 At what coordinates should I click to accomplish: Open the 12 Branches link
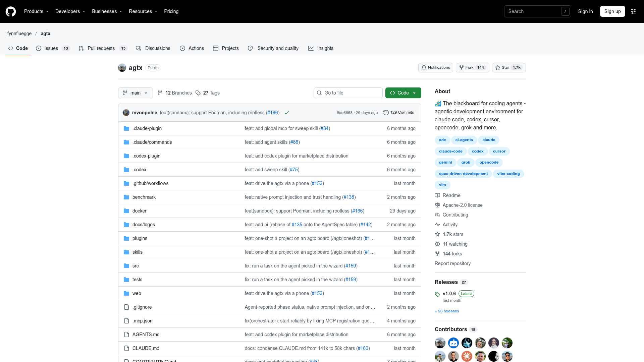click(175, 93)
